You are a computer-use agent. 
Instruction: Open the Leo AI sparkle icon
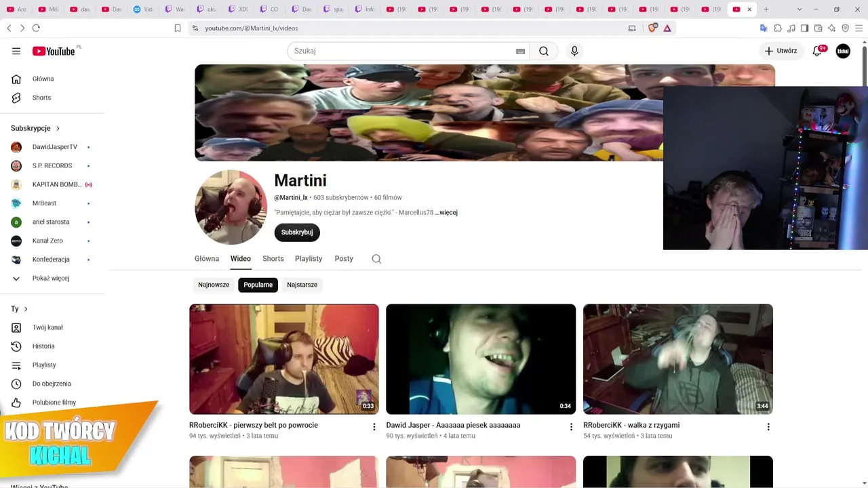pyautogui.click(x=832, y=28)
